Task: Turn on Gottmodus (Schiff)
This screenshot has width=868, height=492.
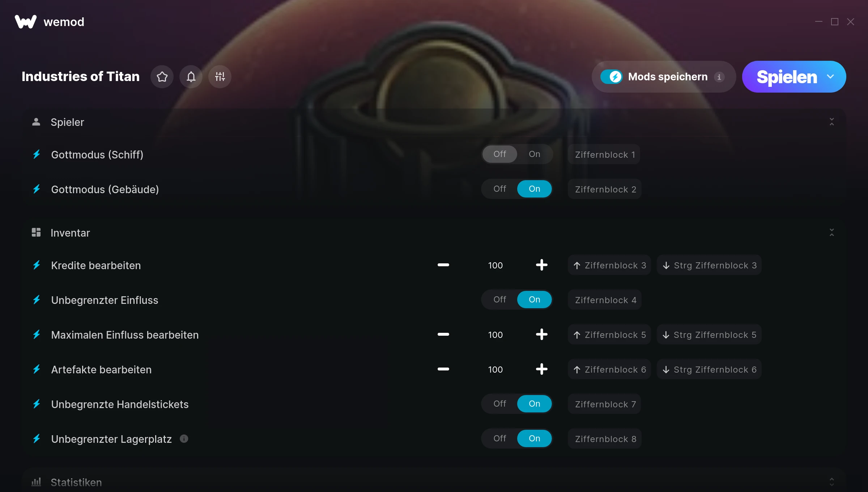Action: coord(534,154)
